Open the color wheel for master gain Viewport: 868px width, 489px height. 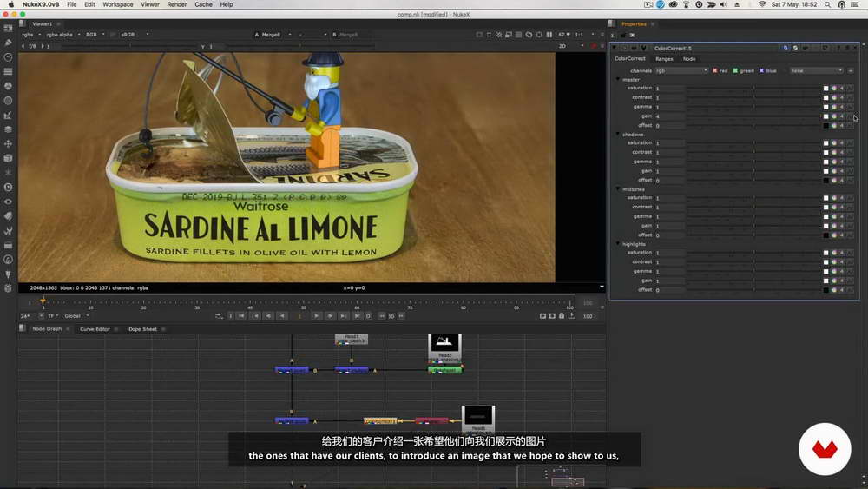point(833,116)
